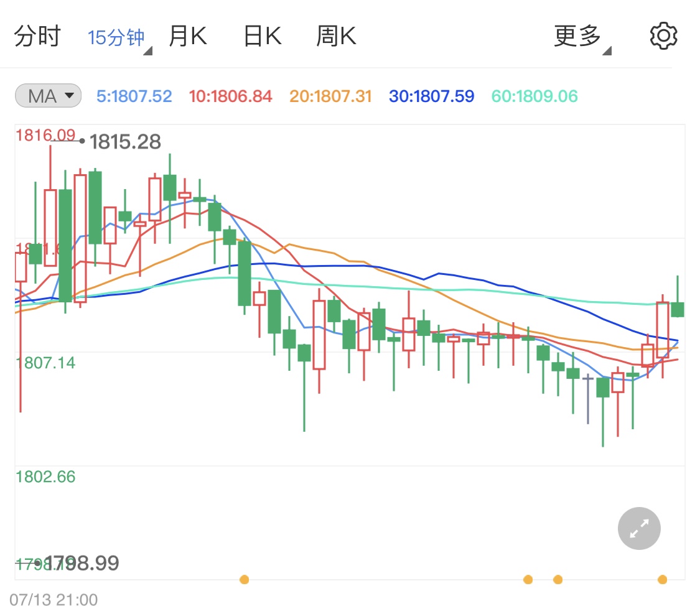Click the rightmost orange event marker

[x=663, y=580]
